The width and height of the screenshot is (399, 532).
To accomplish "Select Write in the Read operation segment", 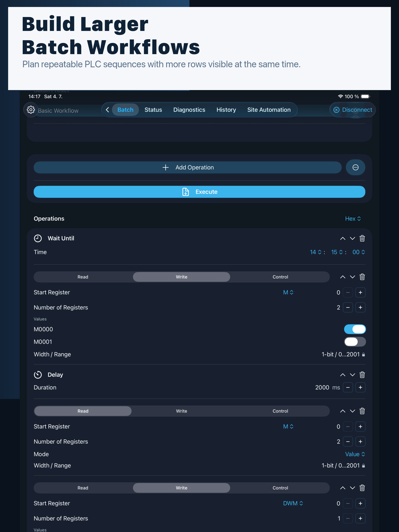I will pyautogui.click(x=181, y=411).
